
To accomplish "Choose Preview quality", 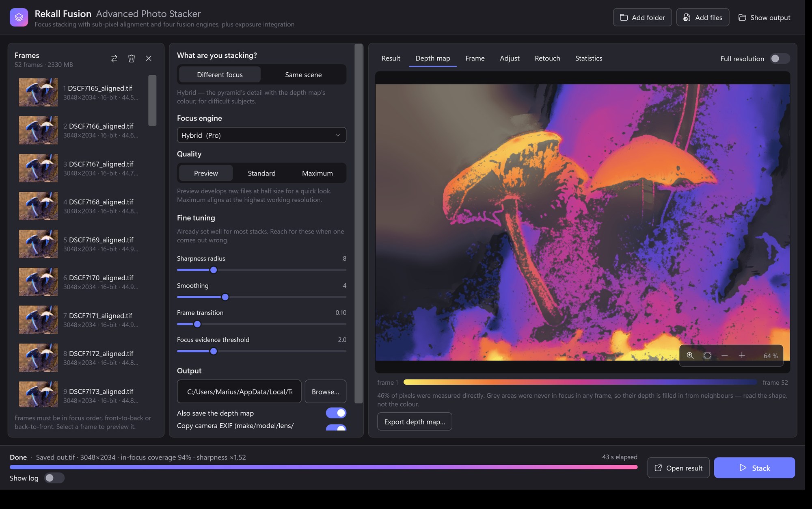I will (206, 173).
